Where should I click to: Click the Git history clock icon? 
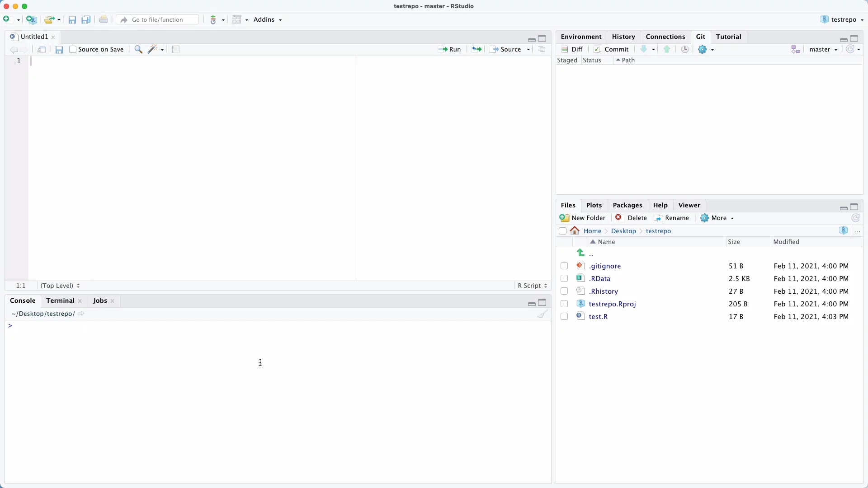point(685,49)
